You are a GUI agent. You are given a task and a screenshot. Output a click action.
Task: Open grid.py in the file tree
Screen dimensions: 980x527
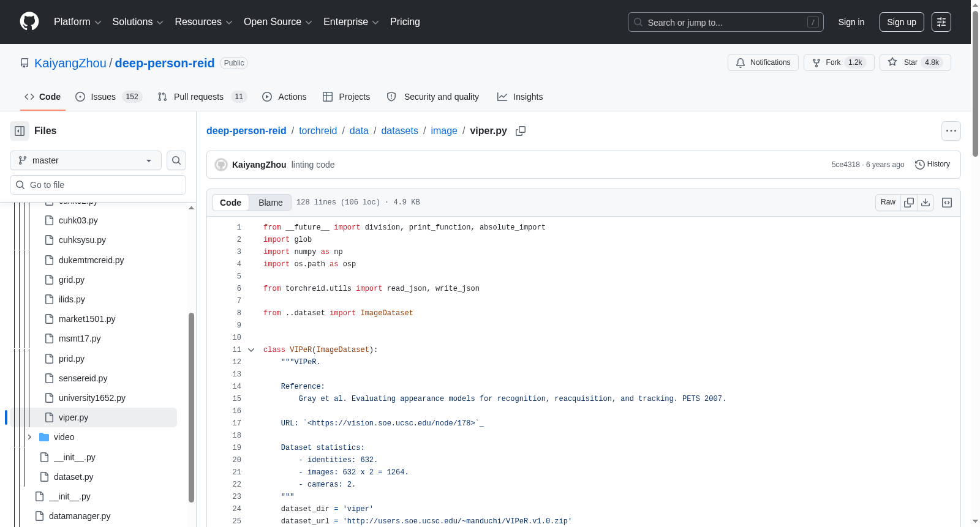72,280
